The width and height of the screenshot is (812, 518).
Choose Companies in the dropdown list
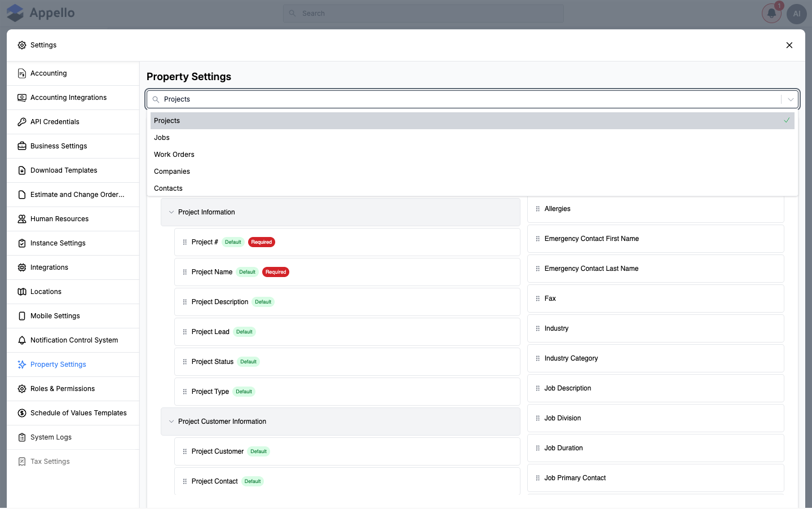point(473,172)
